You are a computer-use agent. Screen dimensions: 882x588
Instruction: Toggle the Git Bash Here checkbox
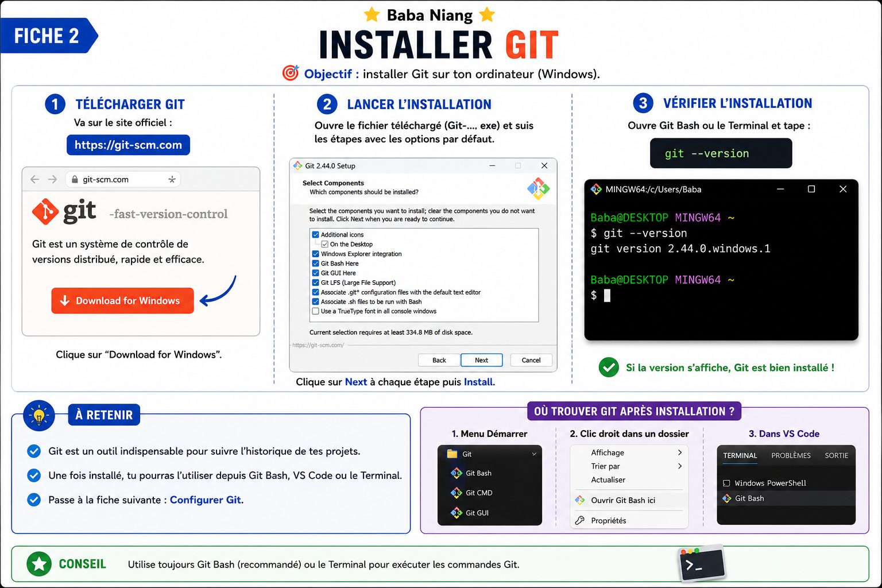click(315, 264)
